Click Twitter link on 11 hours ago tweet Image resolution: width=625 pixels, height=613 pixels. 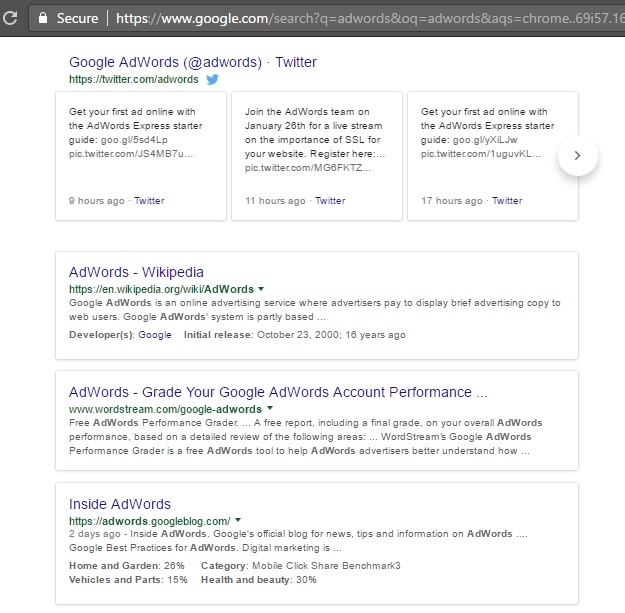(x=330, y=200)
